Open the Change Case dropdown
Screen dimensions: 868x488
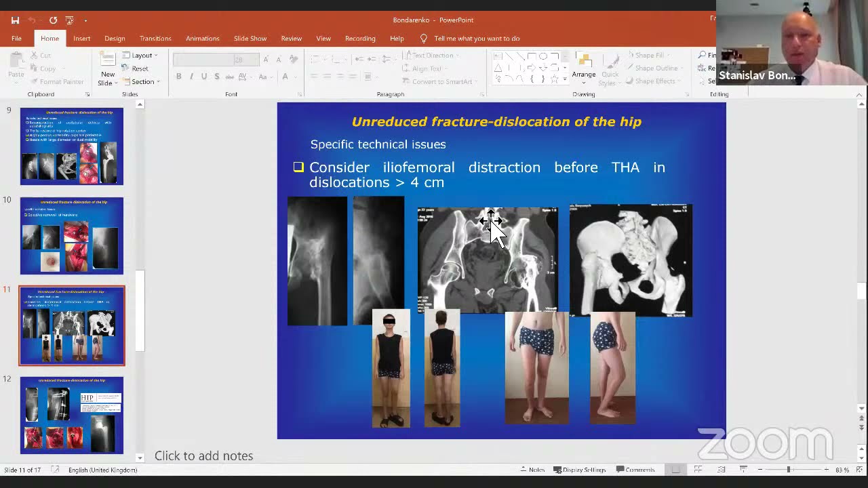[266, 77]
